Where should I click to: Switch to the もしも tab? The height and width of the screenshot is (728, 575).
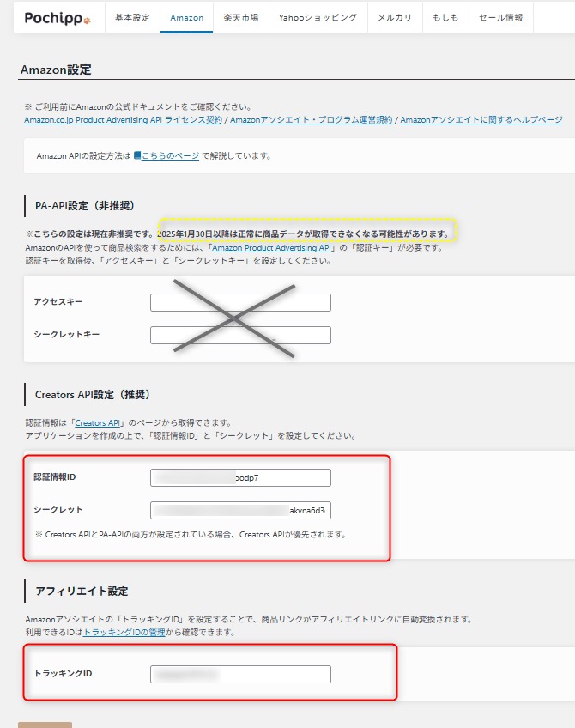pyautogui.click(x=445, y=17)
